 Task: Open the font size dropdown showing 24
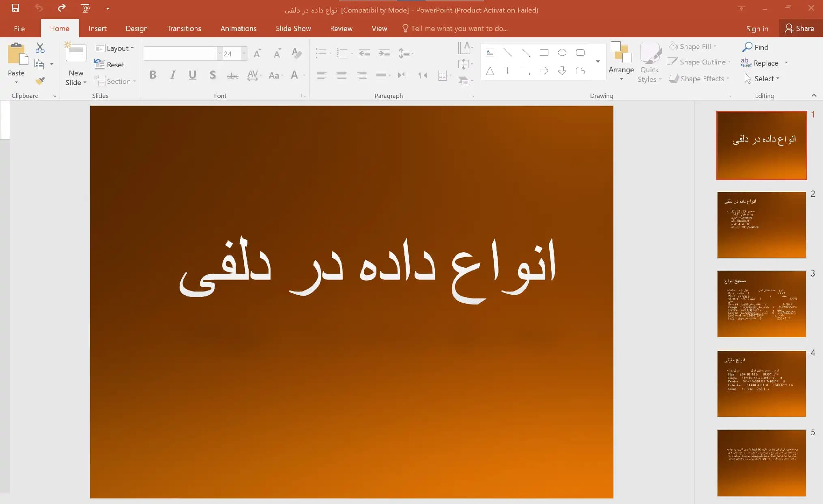(x=244, y=54)
